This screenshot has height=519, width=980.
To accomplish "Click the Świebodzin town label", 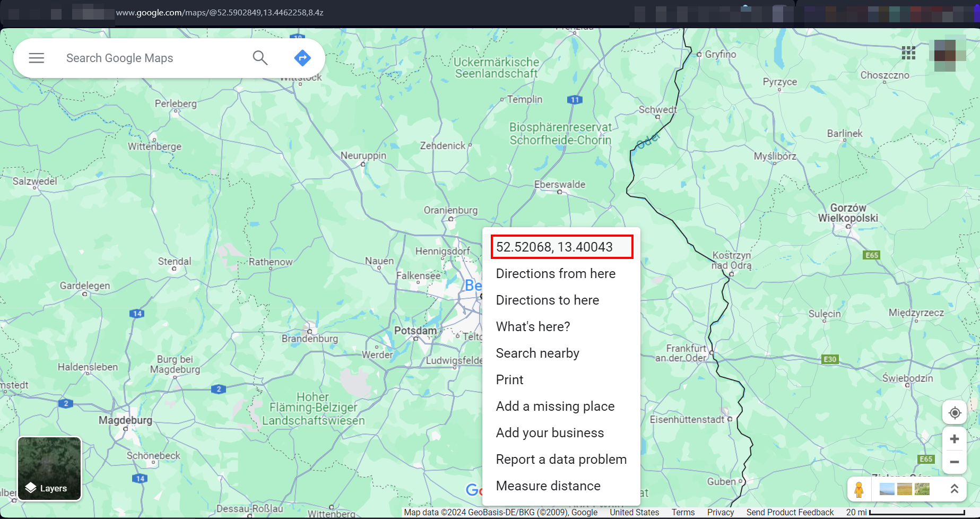I will click(x=907, y=378).
